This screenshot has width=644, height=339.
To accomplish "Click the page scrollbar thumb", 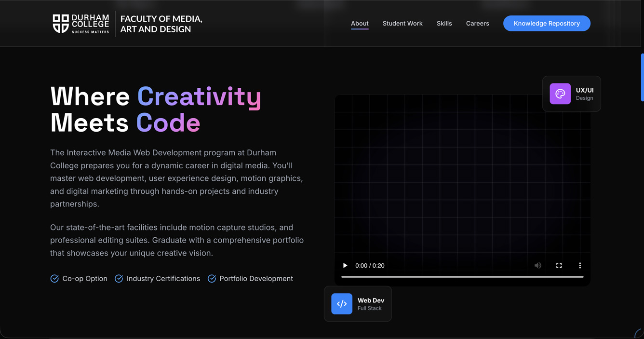I will click(x=642, y=77).
